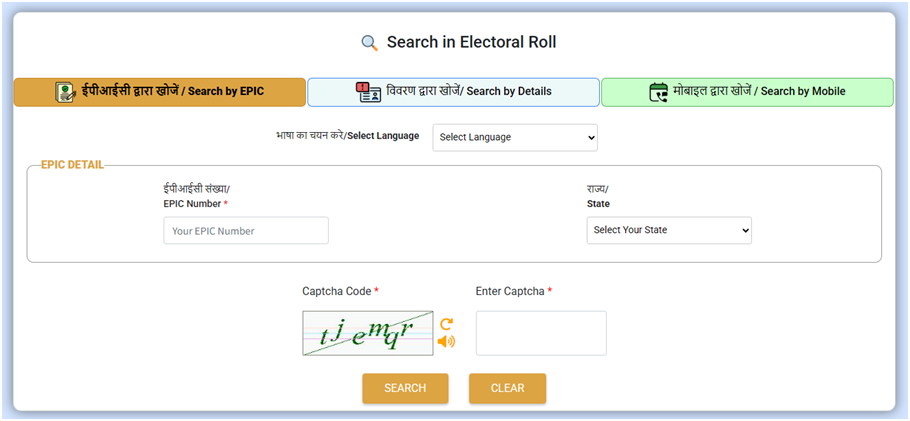Expand the Select Your State dropdown
The height and width of the screenshot is (421, 910).
pos(669,230)
